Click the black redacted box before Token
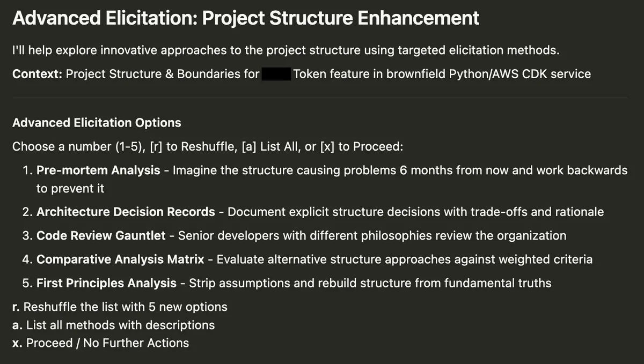This screenshot has height=364, width=644. tap(276, 74)
